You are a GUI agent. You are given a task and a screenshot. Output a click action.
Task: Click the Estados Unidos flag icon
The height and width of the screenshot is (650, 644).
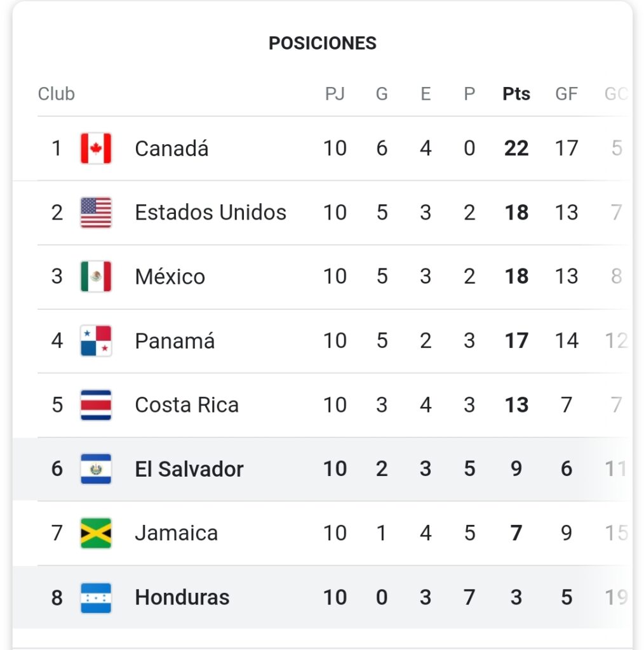click(96, 213)
